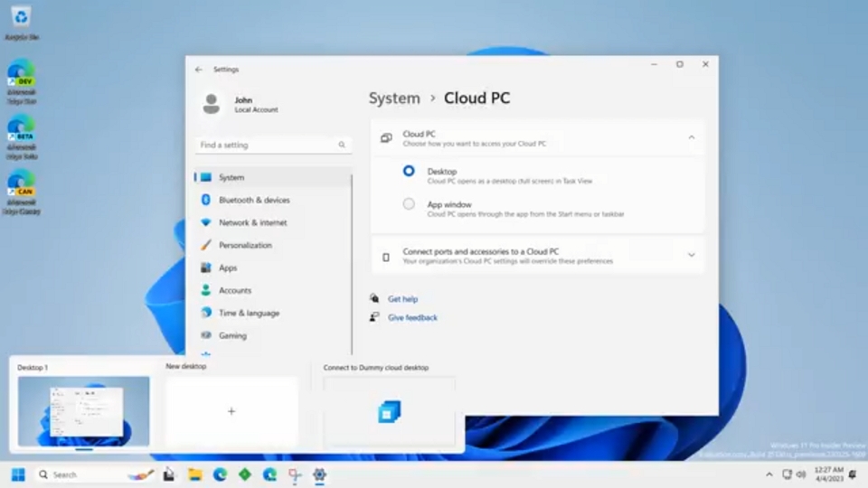Image resolution: width=868 pixels, height=488 pixels.
Task: Open Accounts settings category
Action: 272,290
